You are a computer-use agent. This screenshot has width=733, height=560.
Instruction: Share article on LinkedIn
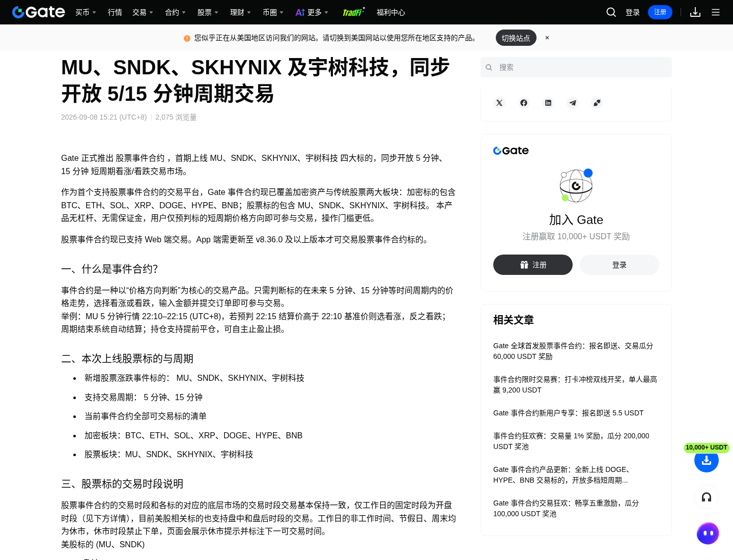[548, 103]
